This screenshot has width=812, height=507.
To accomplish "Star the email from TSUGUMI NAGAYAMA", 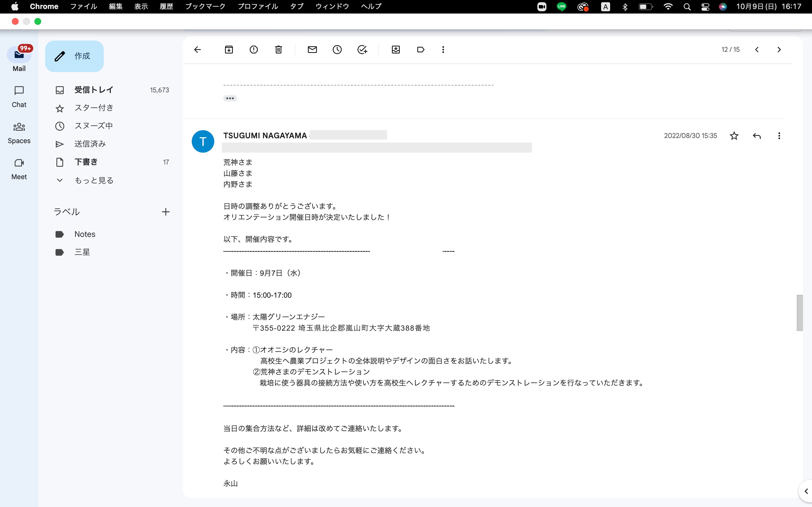I will 734,135.
